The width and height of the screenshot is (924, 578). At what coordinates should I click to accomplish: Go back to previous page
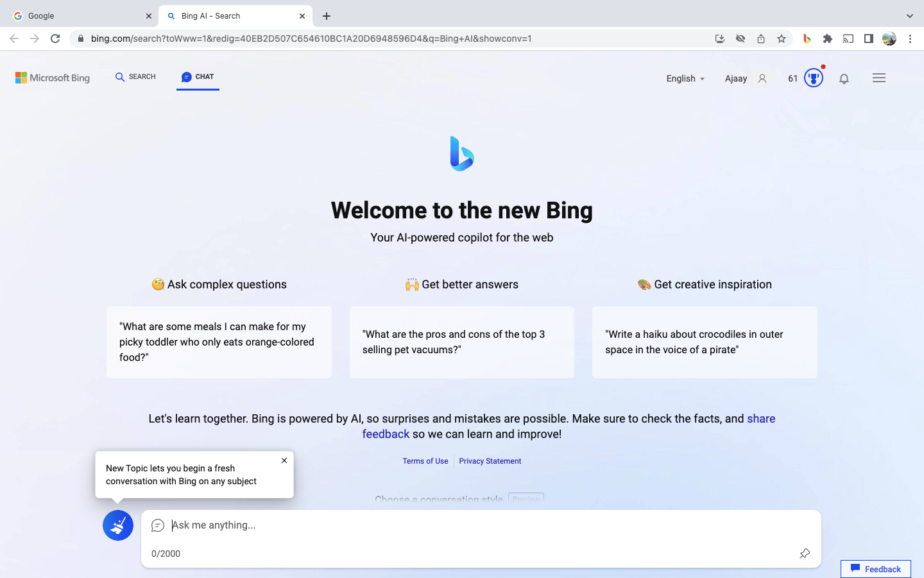click(14, 39)
